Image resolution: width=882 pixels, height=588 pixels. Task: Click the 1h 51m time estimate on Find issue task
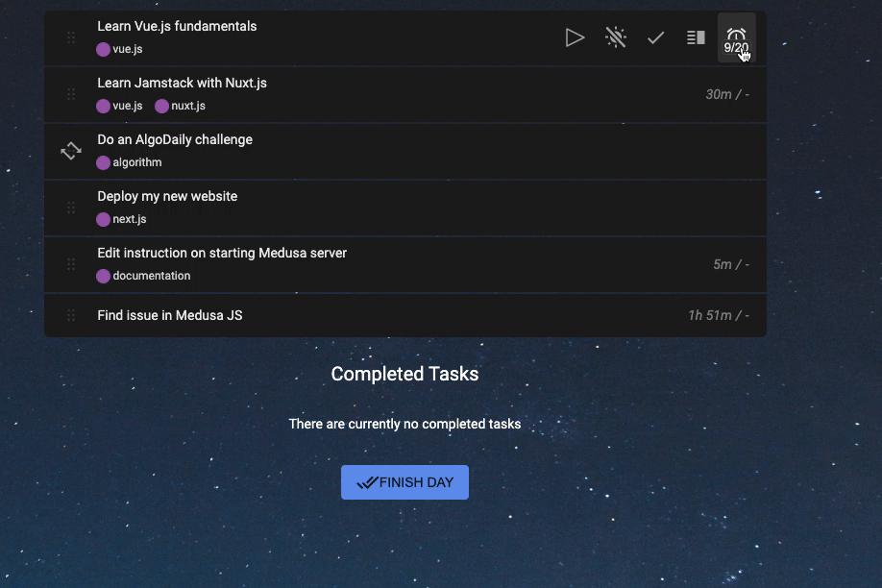point(719,314)
